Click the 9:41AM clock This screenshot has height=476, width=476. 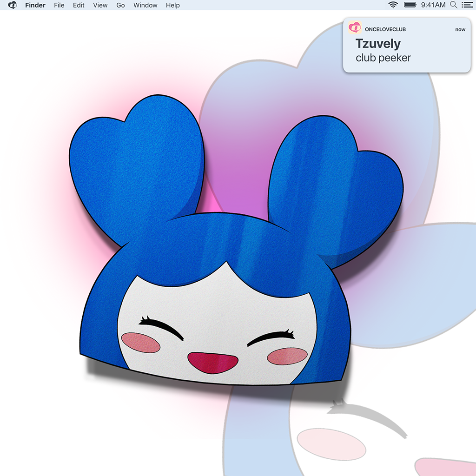pyautogui.click(x=433, y=5)
